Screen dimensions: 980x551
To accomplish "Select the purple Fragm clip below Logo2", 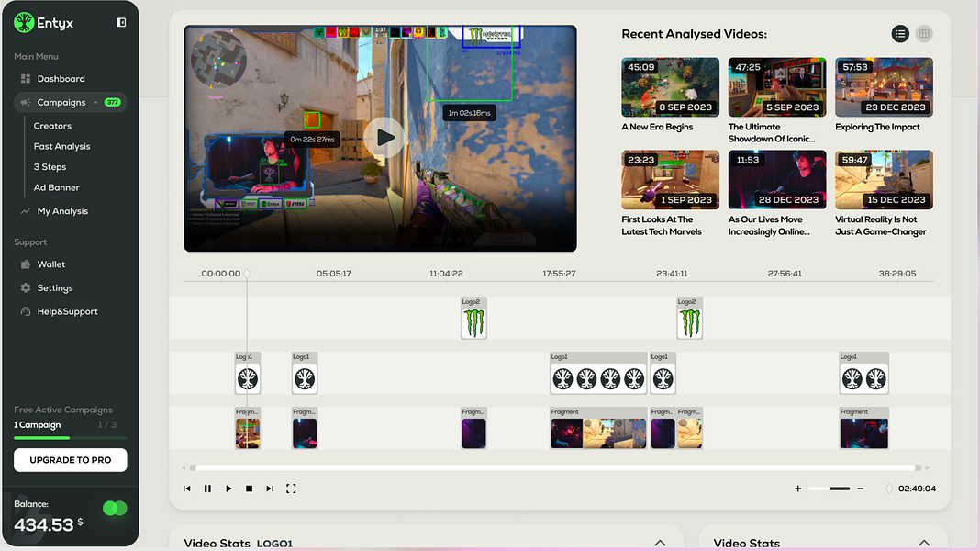I will coord(473,429).
